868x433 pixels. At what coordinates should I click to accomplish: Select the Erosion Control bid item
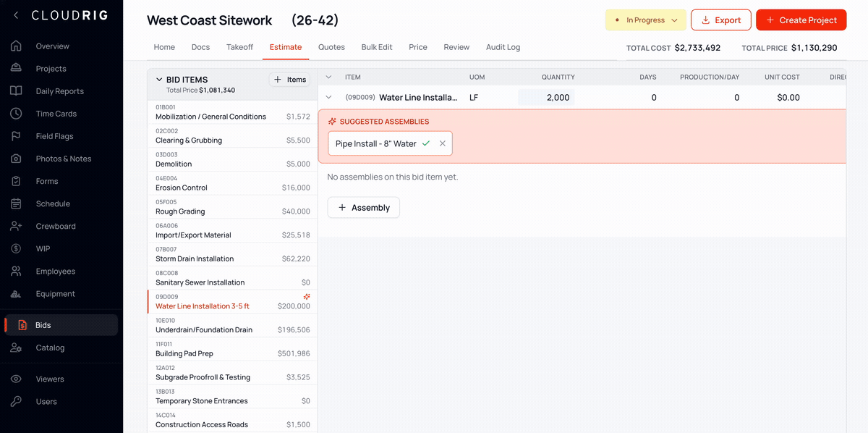coord(232,184)
